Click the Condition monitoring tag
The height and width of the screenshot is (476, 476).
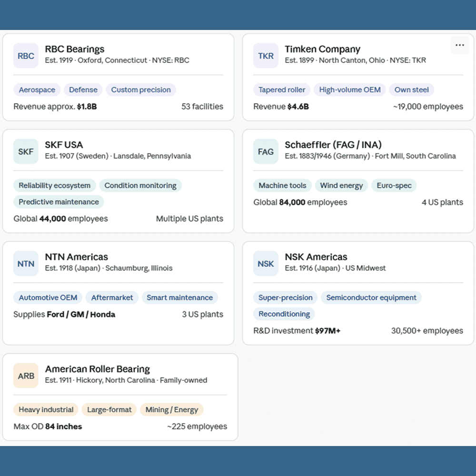coord(140,186)
